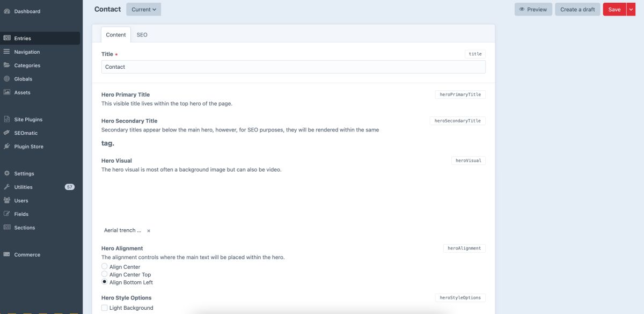Click the Preview button
Screen dimensions: 644x314
coord(533,9)
